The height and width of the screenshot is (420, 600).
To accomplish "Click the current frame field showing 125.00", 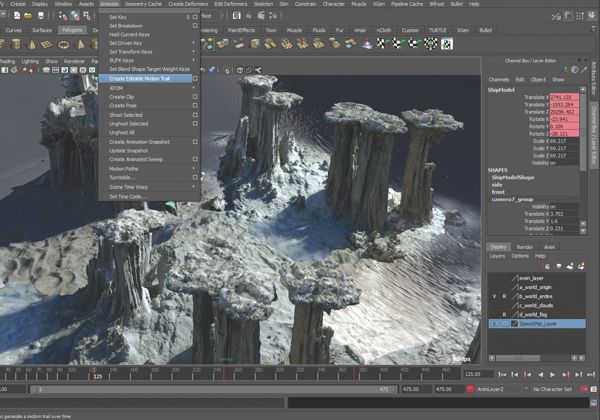I will 478,374.
